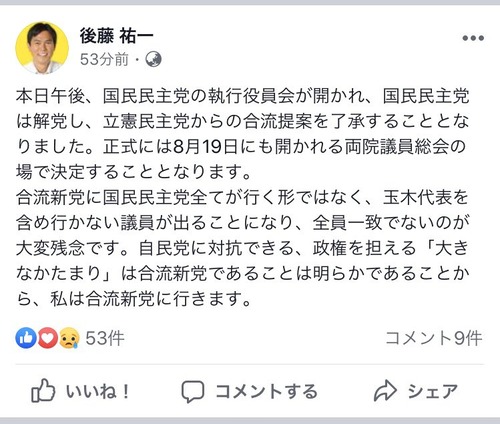Click the first paragraph starting 本日午後
500x424 pixels.
coord(242,134)
